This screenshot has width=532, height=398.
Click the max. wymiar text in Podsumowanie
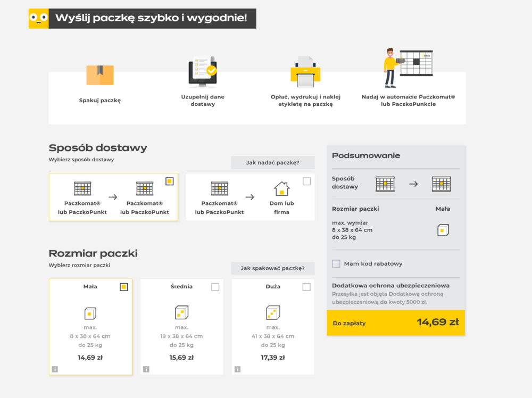click(x=350, y=223)
